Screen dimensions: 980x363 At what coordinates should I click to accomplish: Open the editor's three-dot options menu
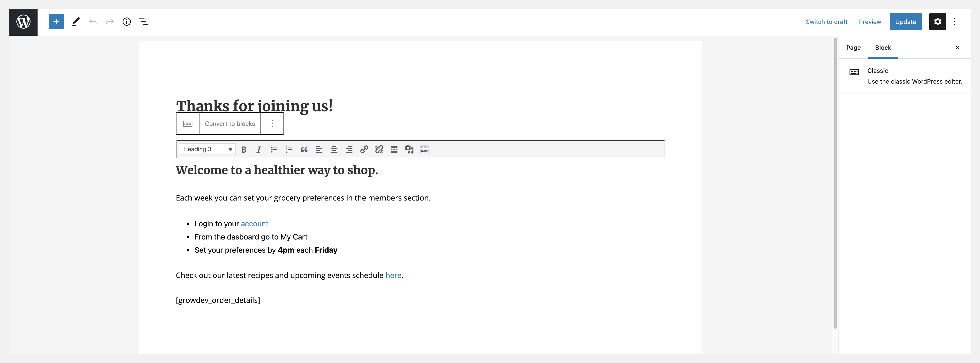(x=954, y=22)
